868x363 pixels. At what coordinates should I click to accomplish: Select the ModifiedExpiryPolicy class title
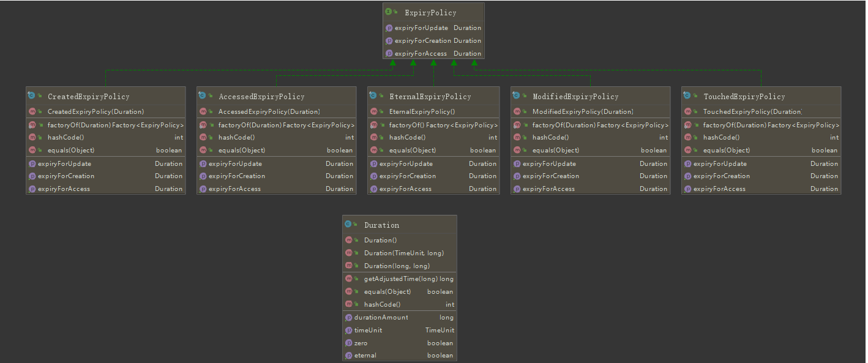click(575, 97)
